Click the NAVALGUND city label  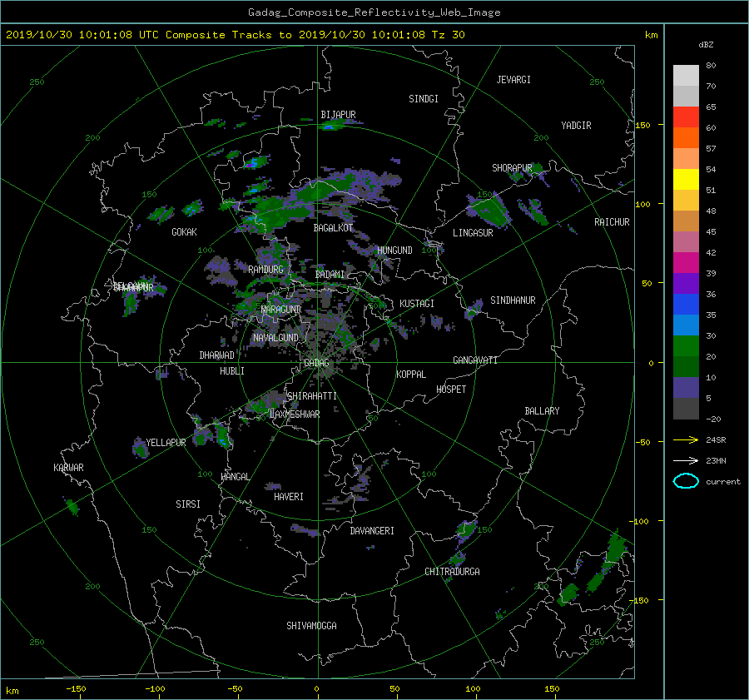275,338
